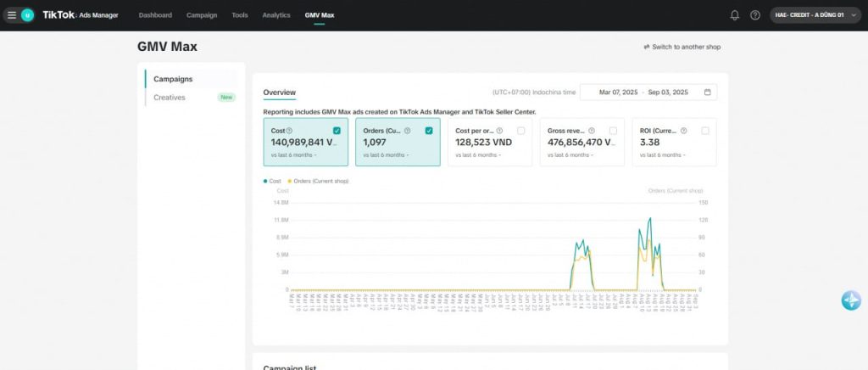Uncheck the Cost metric checkbox
The height and width of the screenshot is (370, 868).
coord(337,131)
